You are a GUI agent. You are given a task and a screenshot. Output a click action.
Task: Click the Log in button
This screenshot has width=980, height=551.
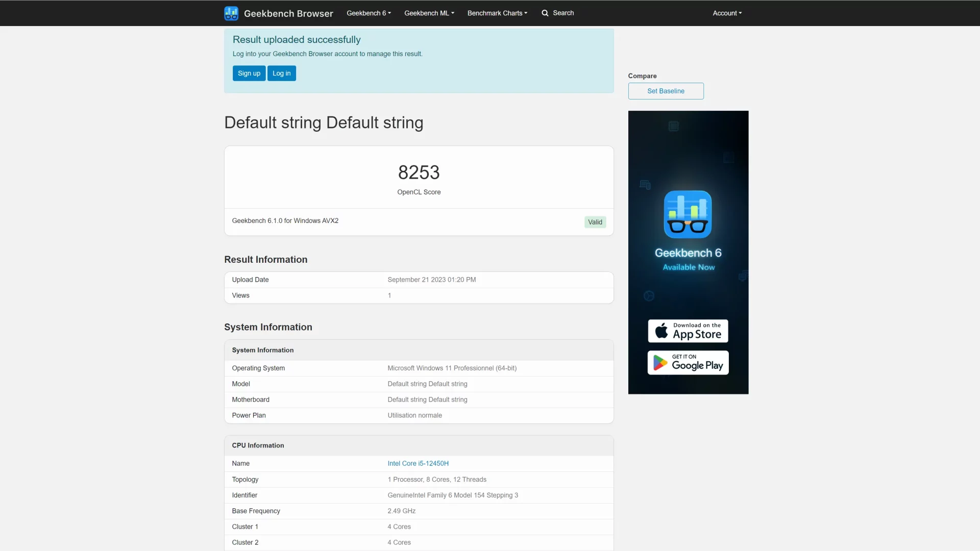click(282, 73)
